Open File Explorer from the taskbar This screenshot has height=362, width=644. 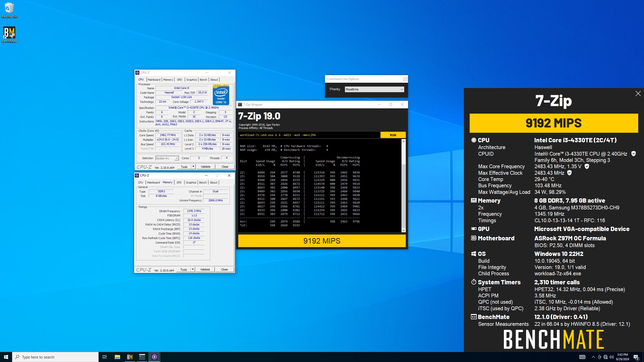pyautogui.click(x=117, y=357)
